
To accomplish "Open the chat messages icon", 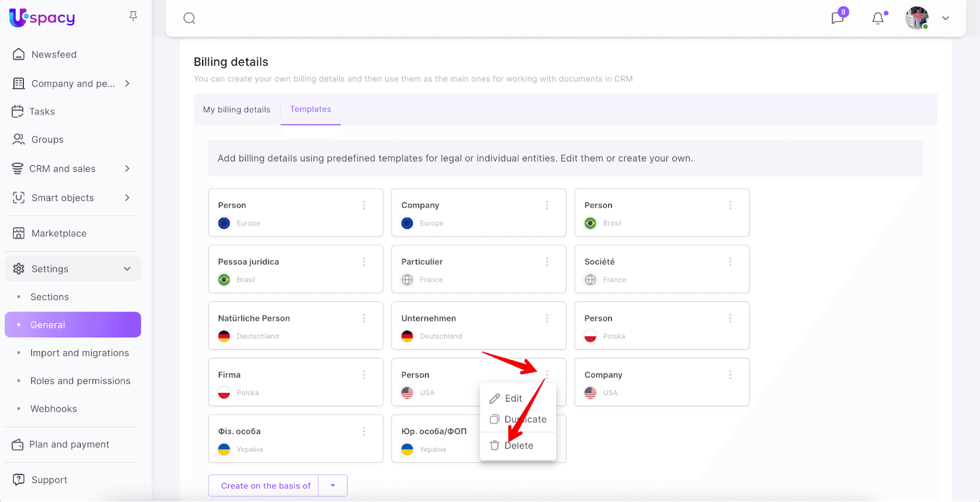I will click(837, 18).
